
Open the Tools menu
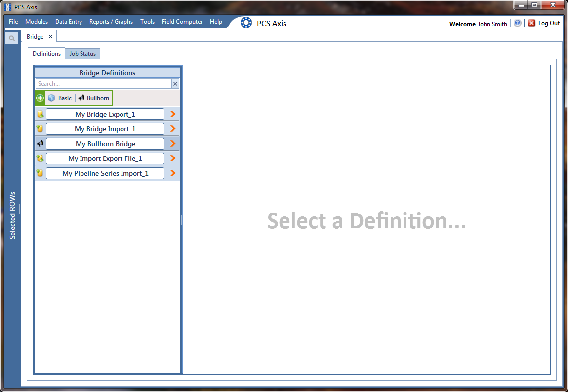point(148,22)
